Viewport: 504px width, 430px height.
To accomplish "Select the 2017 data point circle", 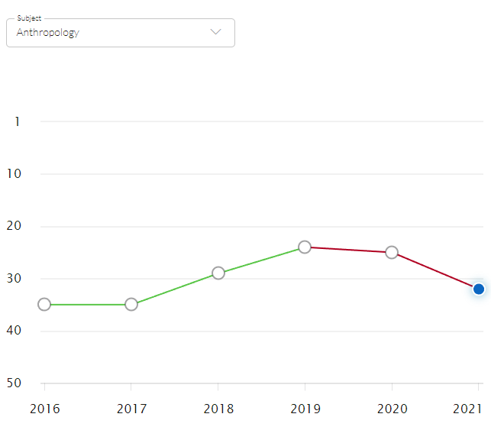I will tap(131, 304).
